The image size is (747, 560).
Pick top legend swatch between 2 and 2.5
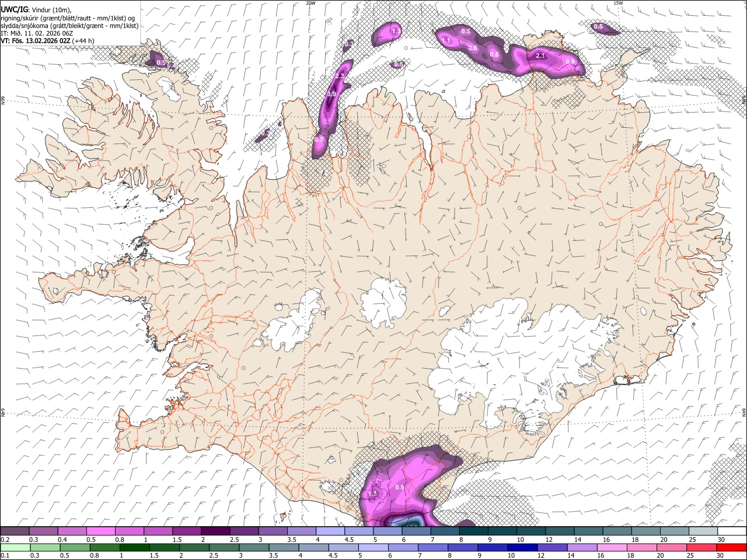point(215,531)
